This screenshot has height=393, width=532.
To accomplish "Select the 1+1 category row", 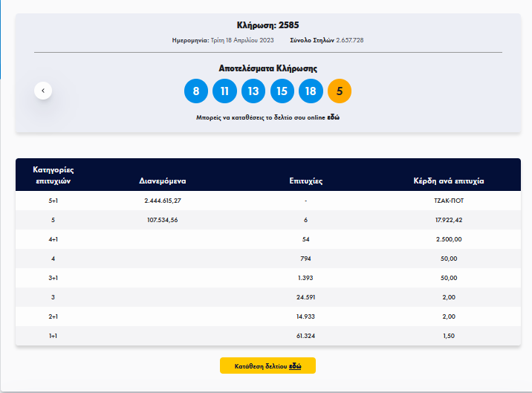I will click(x=268, y=336).
